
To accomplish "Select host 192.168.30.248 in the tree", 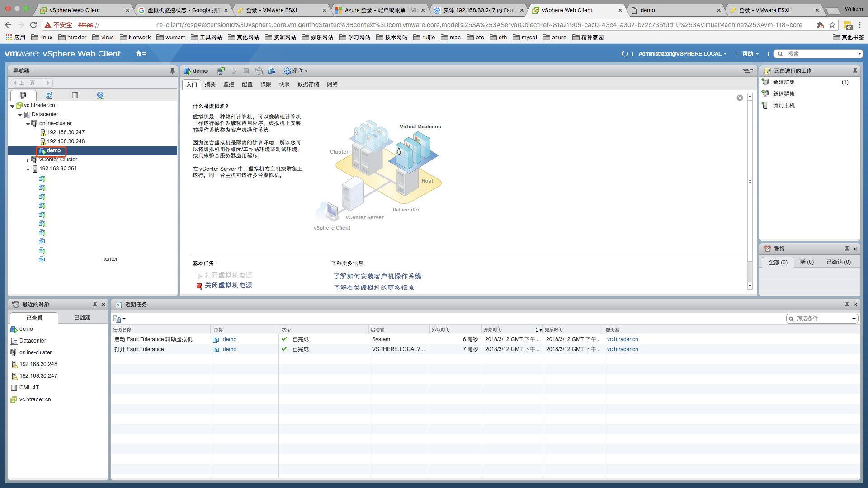I will click(x=66, y=141).
